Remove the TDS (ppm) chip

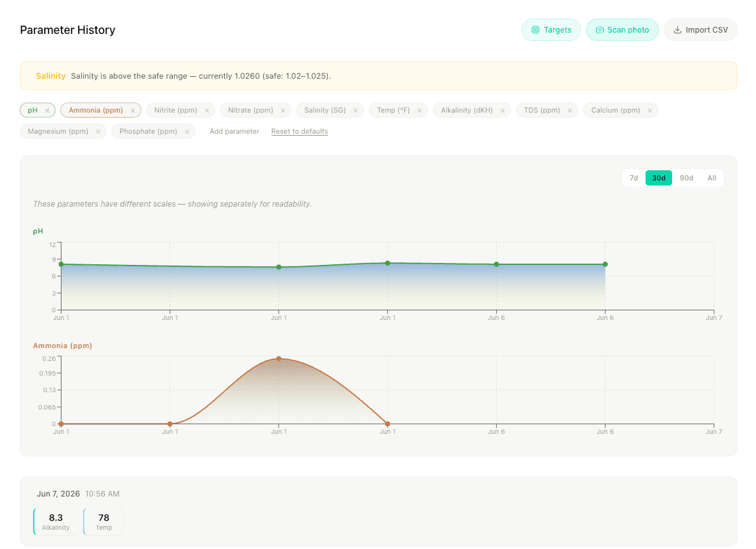570,111
